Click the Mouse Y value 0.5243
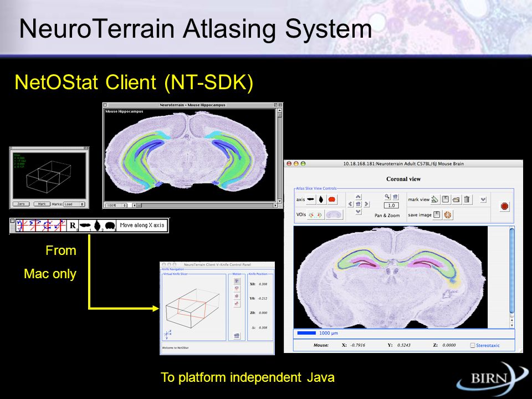Viewport: 532px width, 399px height. click(403, 345)
